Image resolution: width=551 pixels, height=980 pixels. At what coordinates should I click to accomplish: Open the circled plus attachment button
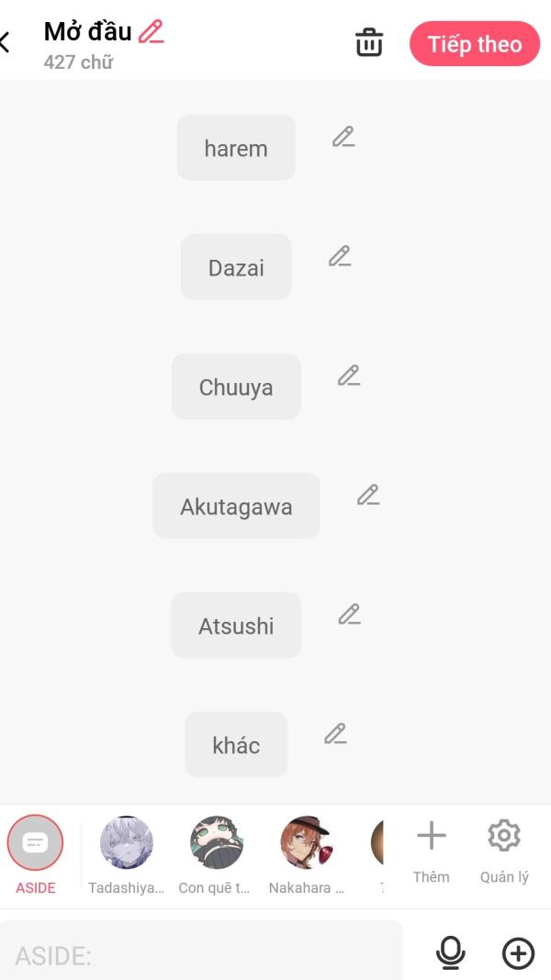pos(519,953)
